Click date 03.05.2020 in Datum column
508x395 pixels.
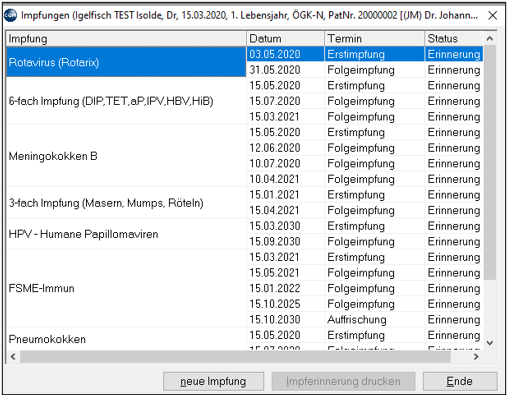(x=285, y=54)
